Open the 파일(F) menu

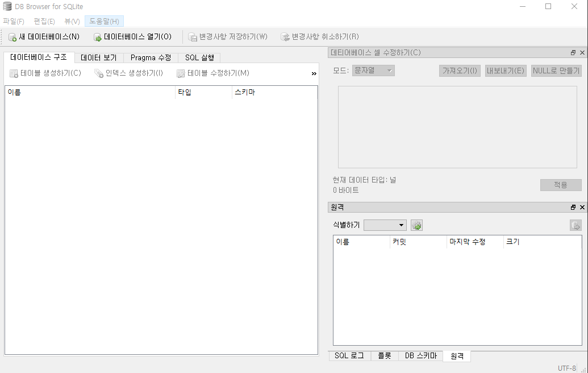point(14,22)
